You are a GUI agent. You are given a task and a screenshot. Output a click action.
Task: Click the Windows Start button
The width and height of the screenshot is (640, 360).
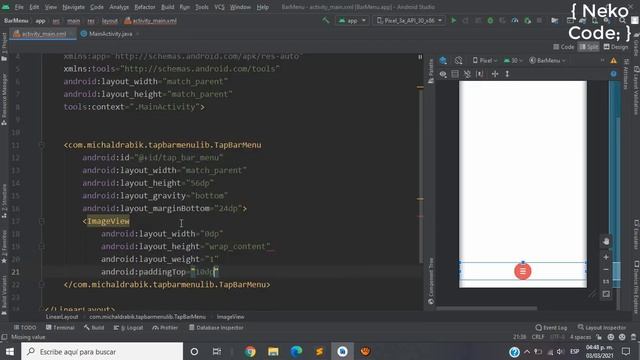pos(10,351)
